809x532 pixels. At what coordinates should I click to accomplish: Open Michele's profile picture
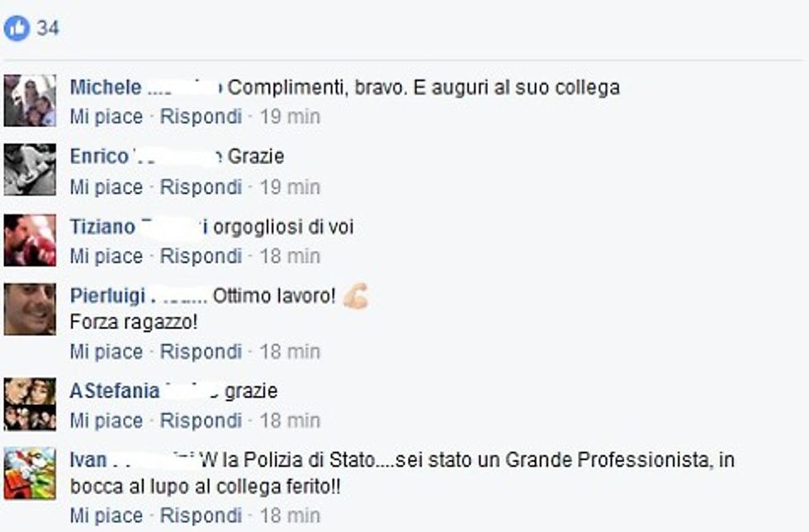pos(30,101)
